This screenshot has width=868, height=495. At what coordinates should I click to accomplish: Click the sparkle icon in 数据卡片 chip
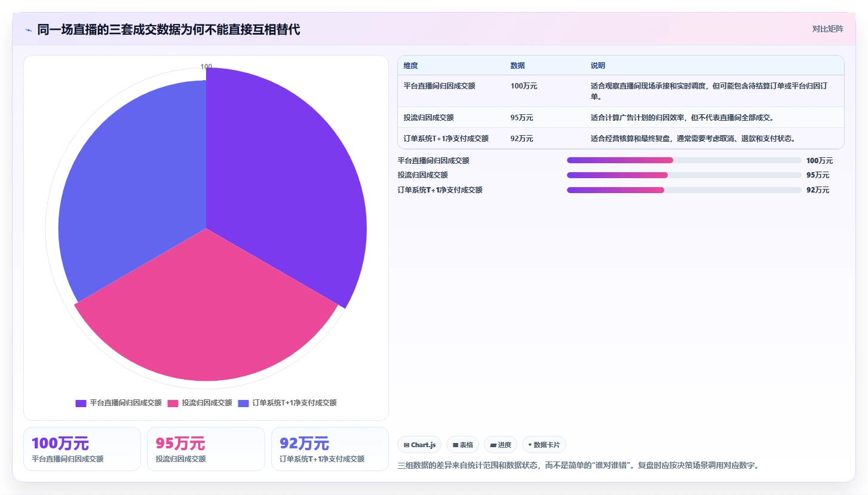pyautogui.click(x=530, y=445)
